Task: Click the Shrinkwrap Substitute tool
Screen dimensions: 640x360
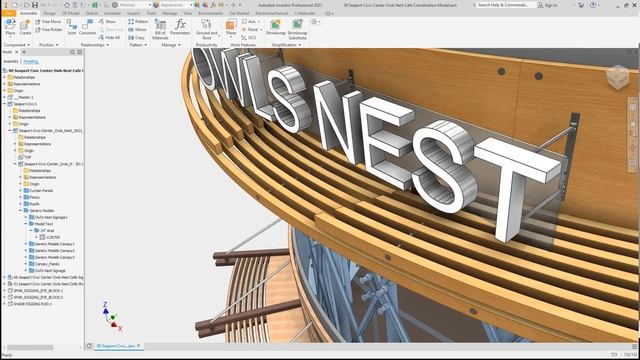Action: pos(297,29)
